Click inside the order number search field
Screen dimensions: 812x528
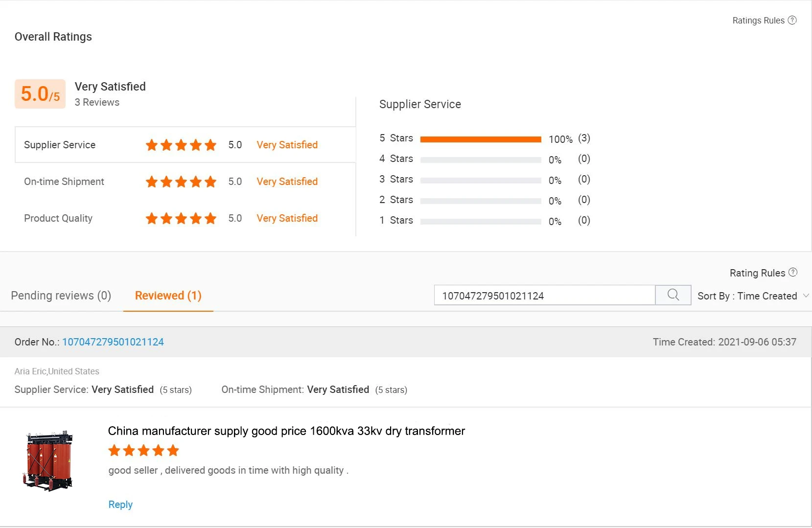(543, 296)
